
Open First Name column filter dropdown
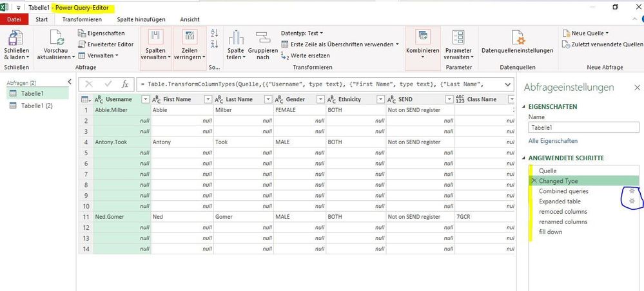click(208, 99)
